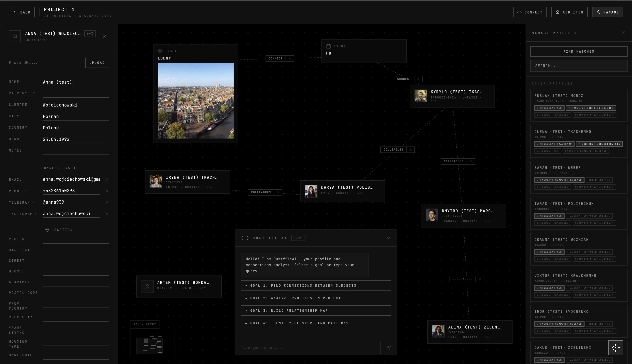Add a new connection with the plus icon
The width and height of the screenshot is (632, 364).
[x=74, y=168]
